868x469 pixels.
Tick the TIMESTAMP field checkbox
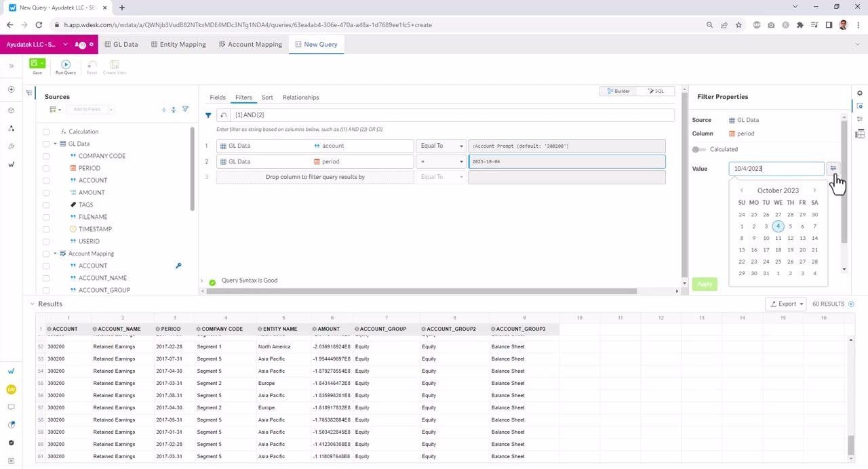click(x=46, y=229)
